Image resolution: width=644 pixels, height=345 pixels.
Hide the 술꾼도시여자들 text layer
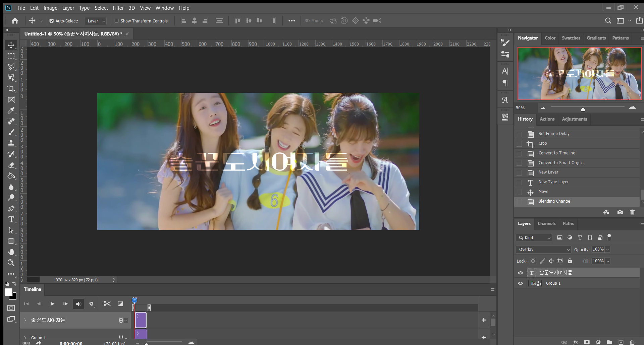[x=520, y=273]
